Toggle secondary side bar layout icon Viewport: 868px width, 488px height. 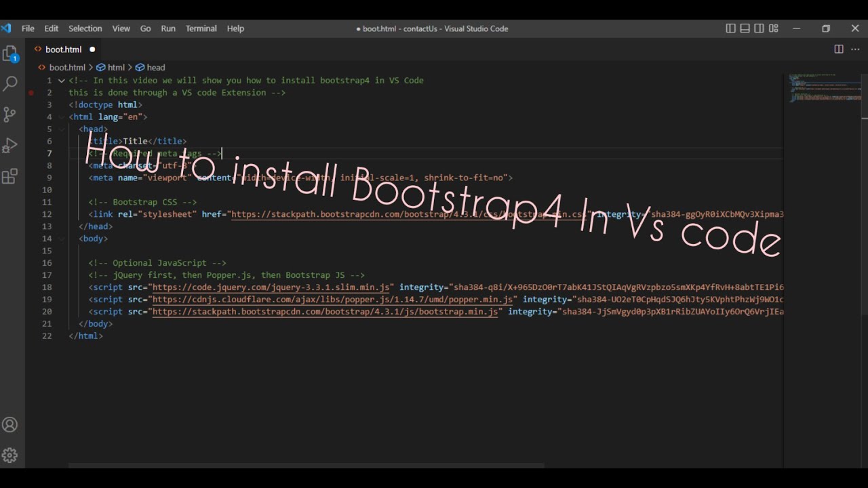click(759, 28)
